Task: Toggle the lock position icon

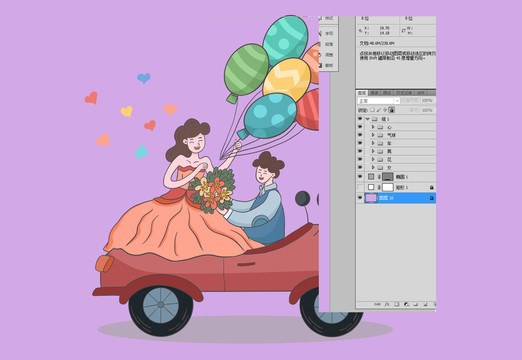Action: (385, 110)
